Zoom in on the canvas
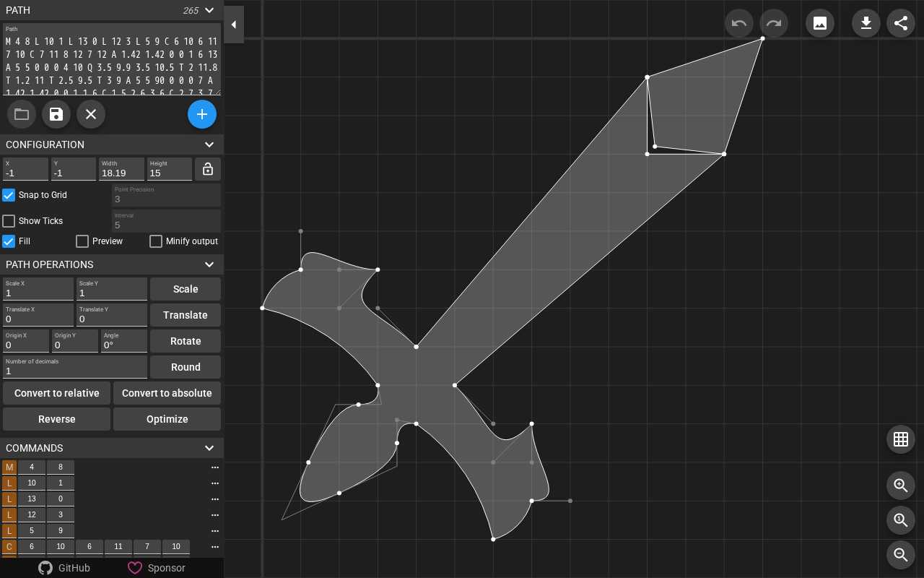The width and height of the screenshot is (924, 578). click(x=900, y=486)
